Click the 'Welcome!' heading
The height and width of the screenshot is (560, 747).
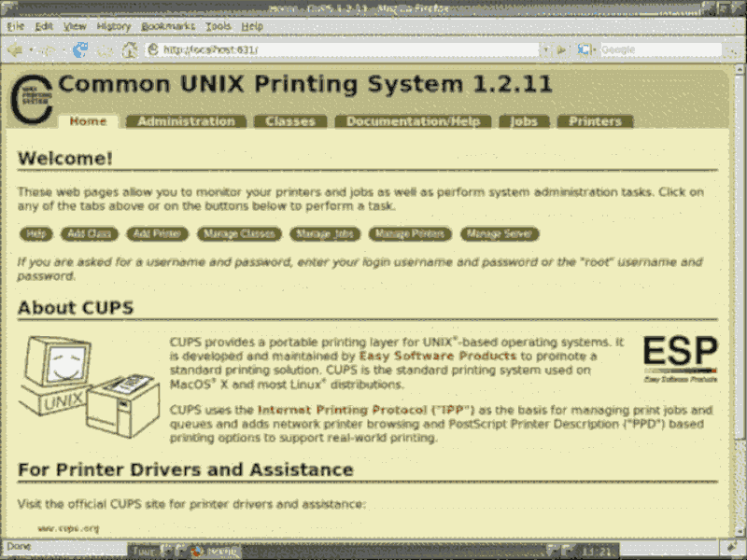coord(65,158)
